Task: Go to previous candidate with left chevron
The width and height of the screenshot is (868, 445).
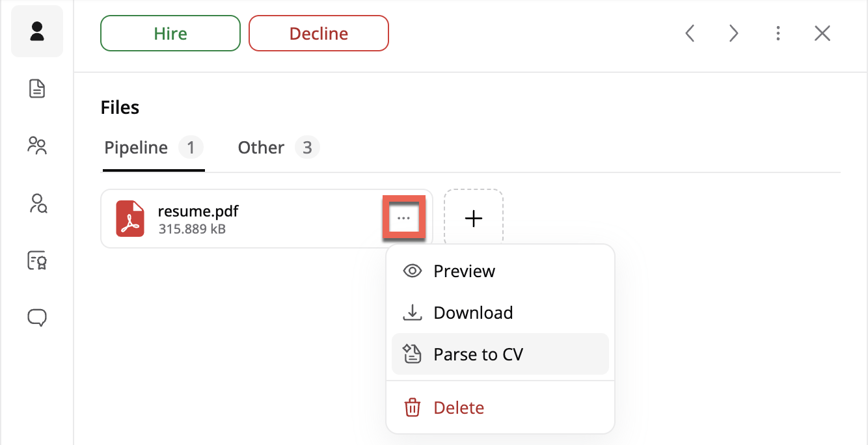Action: coord(690,33)
